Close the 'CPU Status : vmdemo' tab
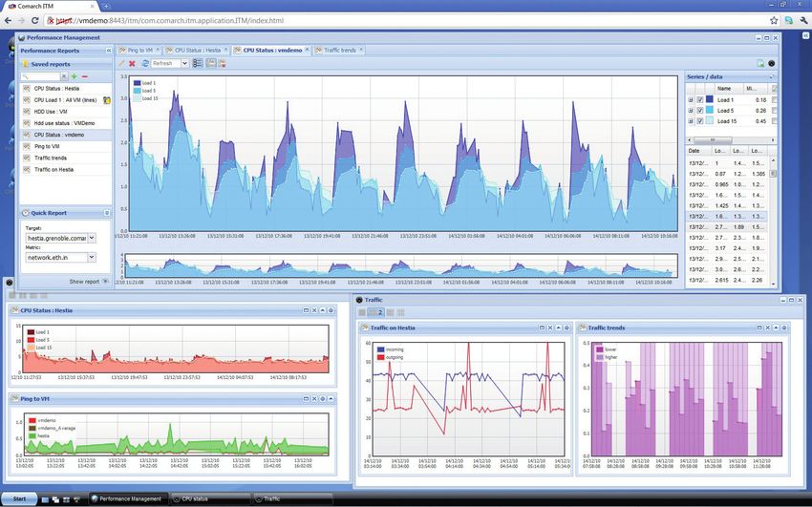The image size is (812, 507). 307,50
